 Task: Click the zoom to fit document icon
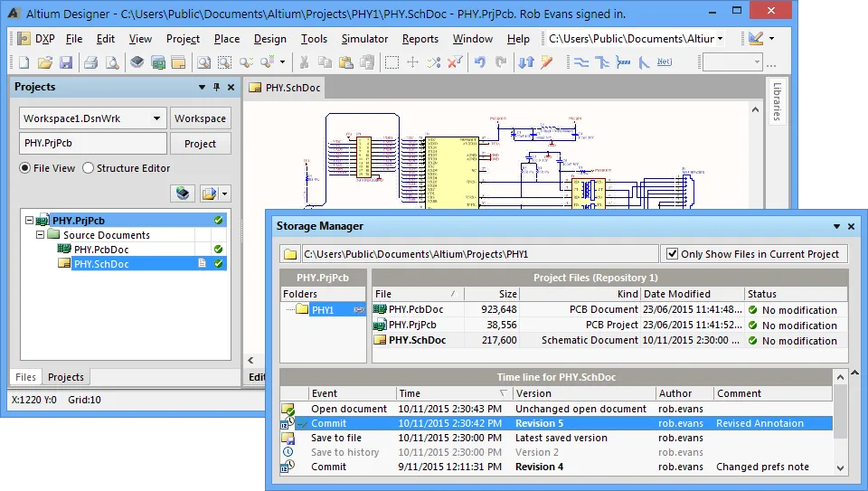(x=203, y=62)
